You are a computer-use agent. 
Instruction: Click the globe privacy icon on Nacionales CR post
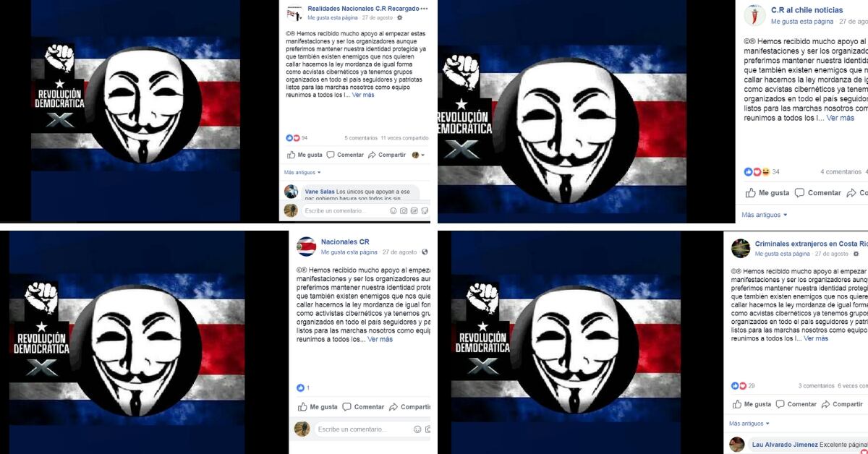[x=424, y=252]
